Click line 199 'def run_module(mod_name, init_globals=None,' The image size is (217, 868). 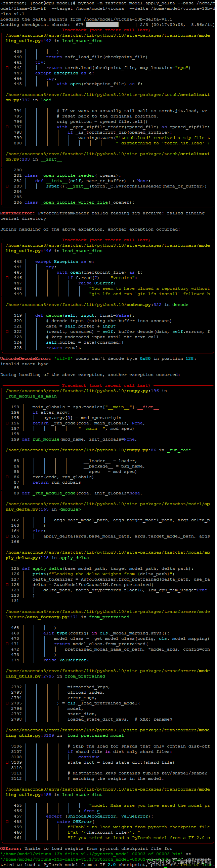79,440
